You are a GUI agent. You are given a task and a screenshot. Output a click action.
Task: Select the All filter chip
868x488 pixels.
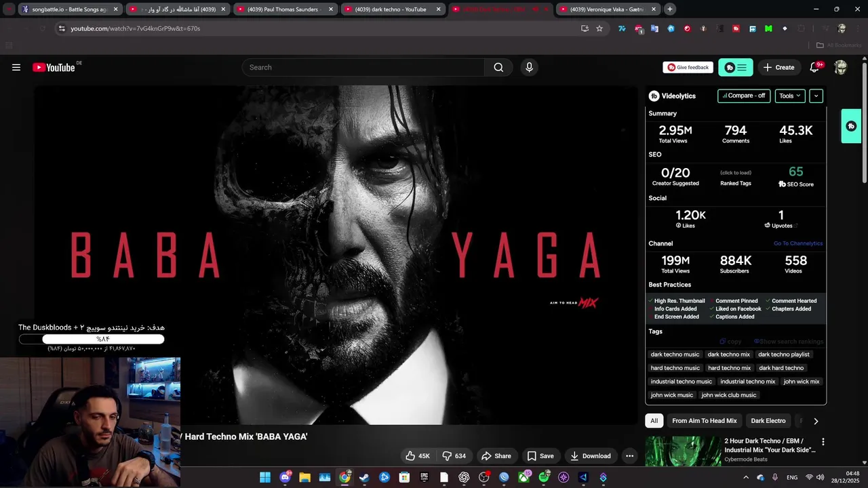[654, 421]
